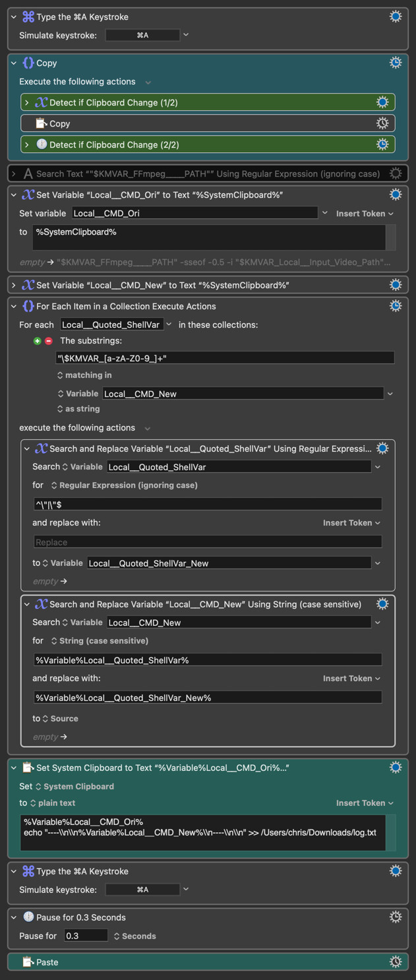Image resolution: width=416 pixels, height=980 pixels.
Task: Click command icon of top Type ⌘A Keystroke
Action: click(x=28, y=16)
